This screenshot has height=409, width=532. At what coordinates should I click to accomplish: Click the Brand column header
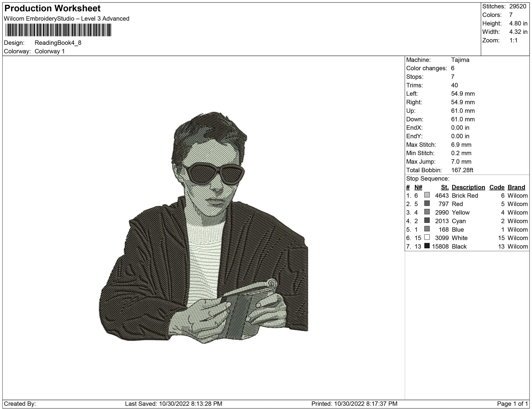coord(516,187)
